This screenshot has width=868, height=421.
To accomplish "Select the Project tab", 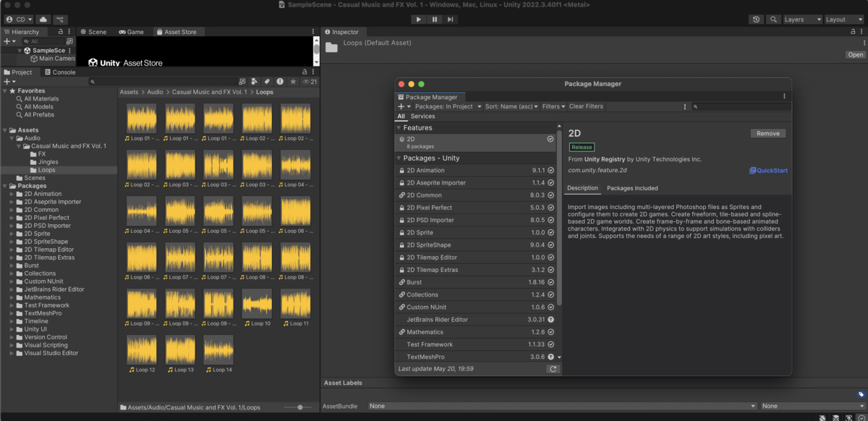I will tap(18, 72).
